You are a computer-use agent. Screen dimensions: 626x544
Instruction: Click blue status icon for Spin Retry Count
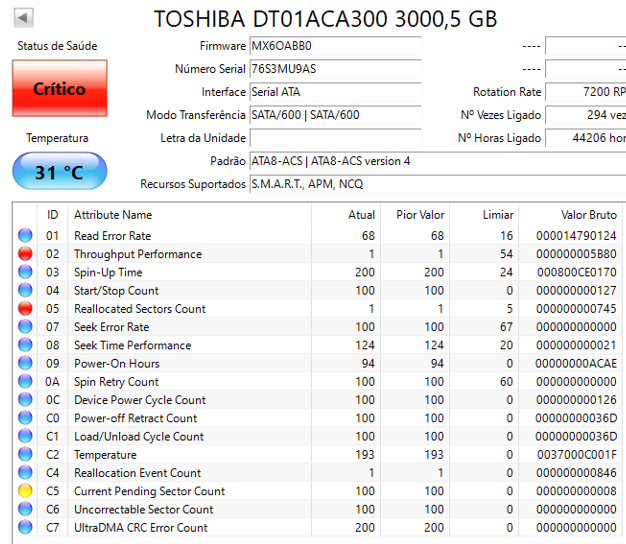pyautogui.click(x=25, y=381)
